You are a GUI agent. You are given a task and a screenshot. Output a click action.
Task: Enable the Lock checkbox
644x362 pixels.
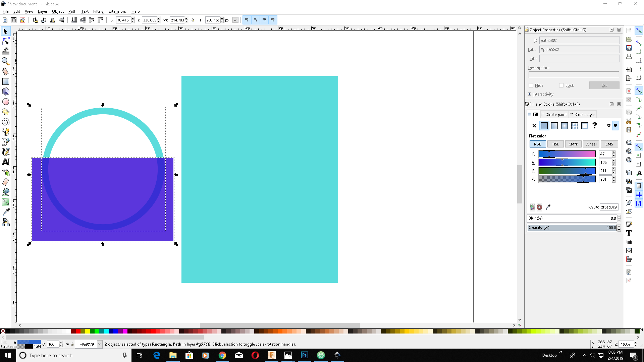pos(561,85)
